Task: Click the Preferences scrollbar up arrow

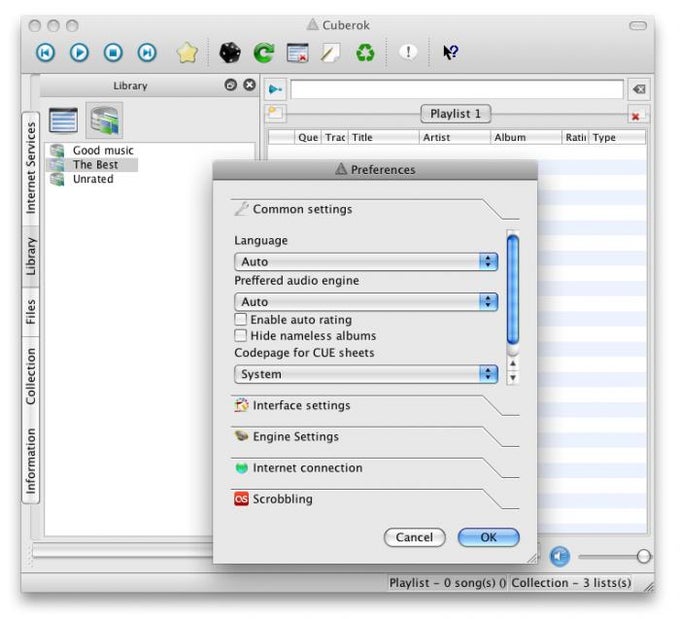Action: (x=513, y=364)
